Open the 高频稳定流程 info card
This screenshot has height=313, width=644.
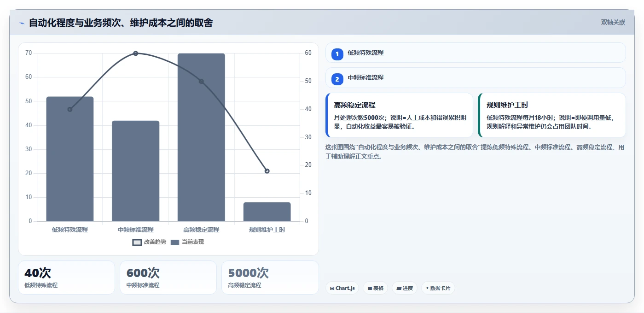[399, 115]
